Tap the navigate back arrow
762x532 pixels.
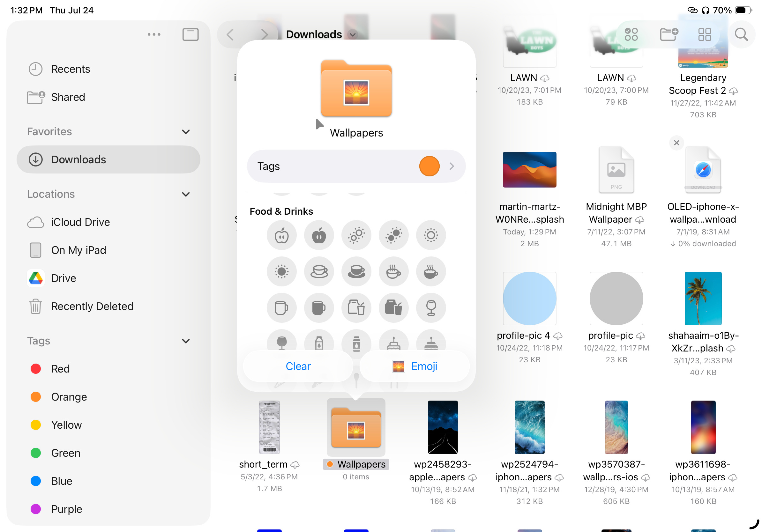tap(230, 34)
